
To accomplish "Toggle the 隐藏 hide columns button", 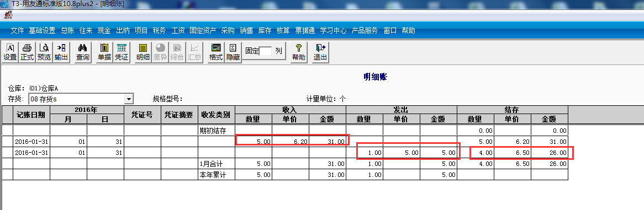I will point(233,52).
